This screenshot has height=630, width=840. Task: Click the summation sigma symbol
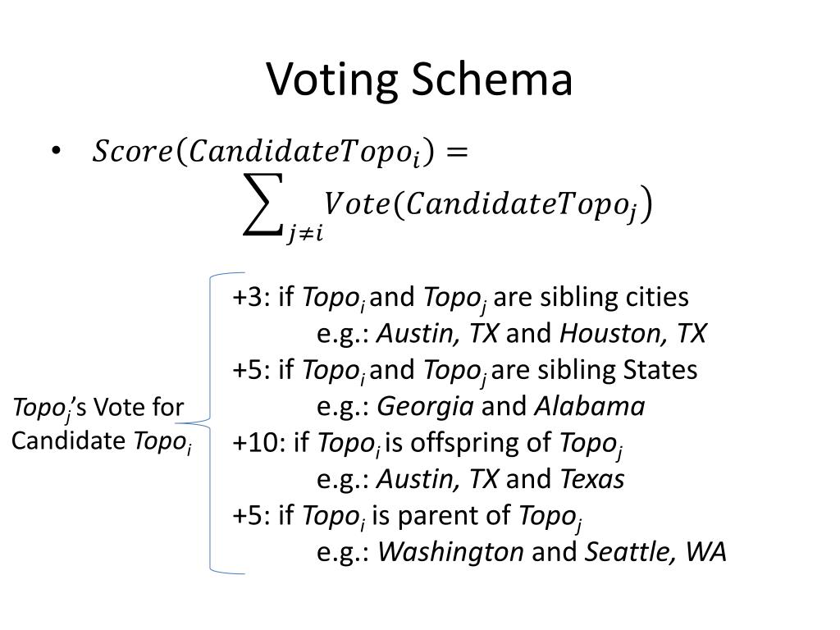[x=263, y=204]
